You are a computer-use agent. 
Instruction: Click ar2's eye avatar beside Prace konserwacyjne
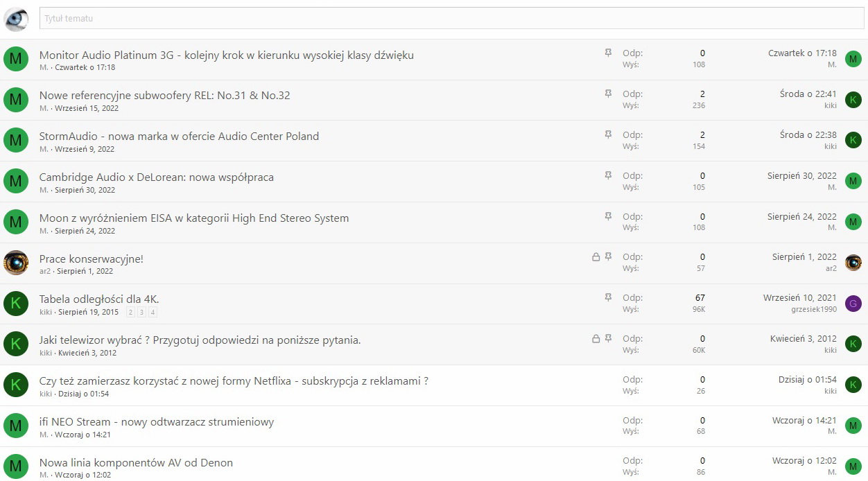click(16, 263)
